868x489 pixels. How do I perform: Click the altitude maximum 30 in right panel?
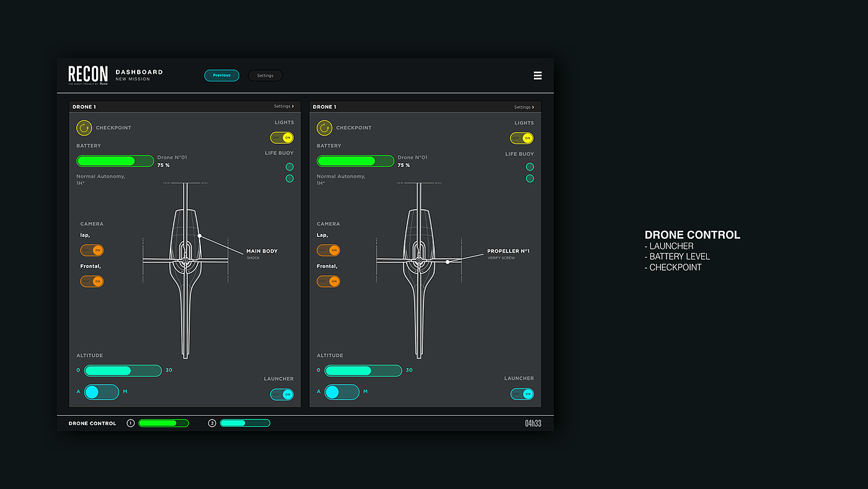tap(409, 370)
